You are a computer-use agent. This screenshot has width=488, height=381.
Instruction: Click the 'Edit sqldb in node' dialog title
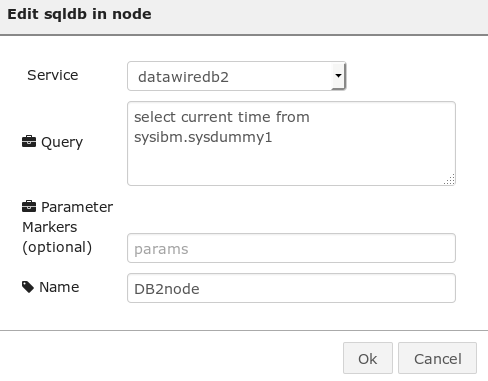[x=79, y=14]
